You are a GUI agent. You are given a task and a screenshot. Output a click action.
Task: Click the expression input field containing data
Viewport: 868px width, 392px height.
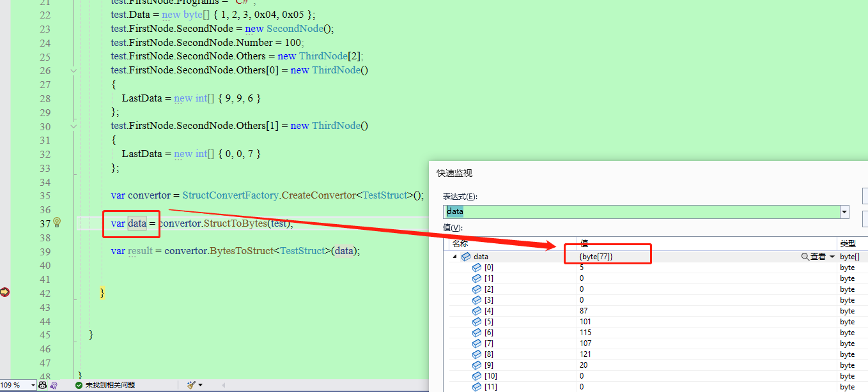click(x=639, y=212)
